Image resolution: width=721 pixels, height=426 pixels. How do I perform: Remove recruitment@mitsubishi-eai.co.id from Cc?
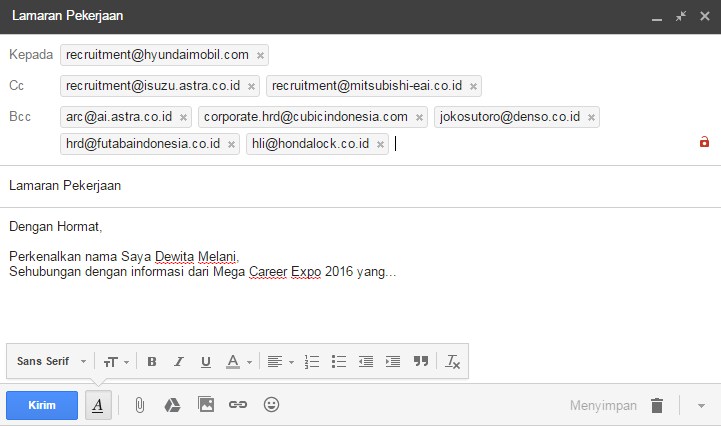(x=473, y=86)
